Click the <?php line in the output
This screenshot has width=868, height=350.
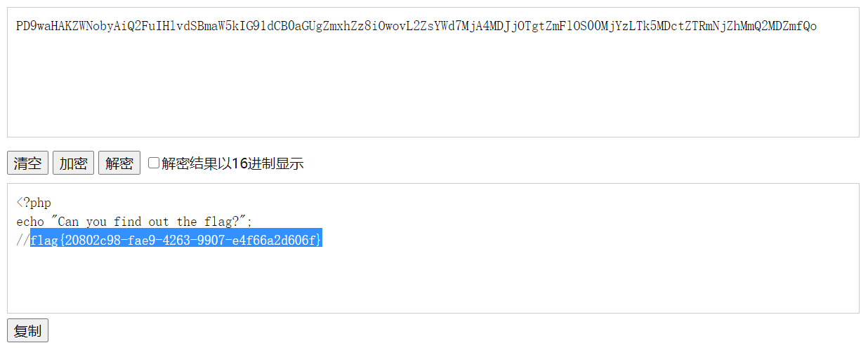click(34, 203)
